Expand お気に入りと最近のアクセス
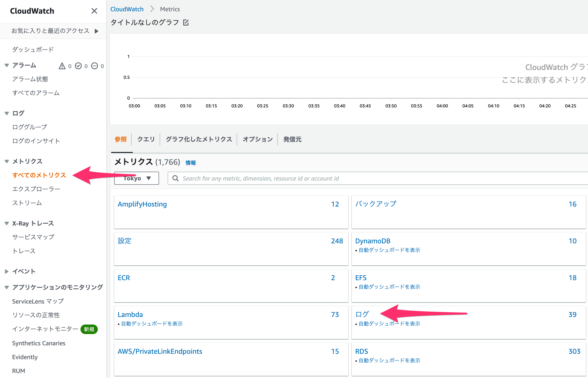Image resolution: width=588 pixels, height=378 pixels. (x=96, y=31)
